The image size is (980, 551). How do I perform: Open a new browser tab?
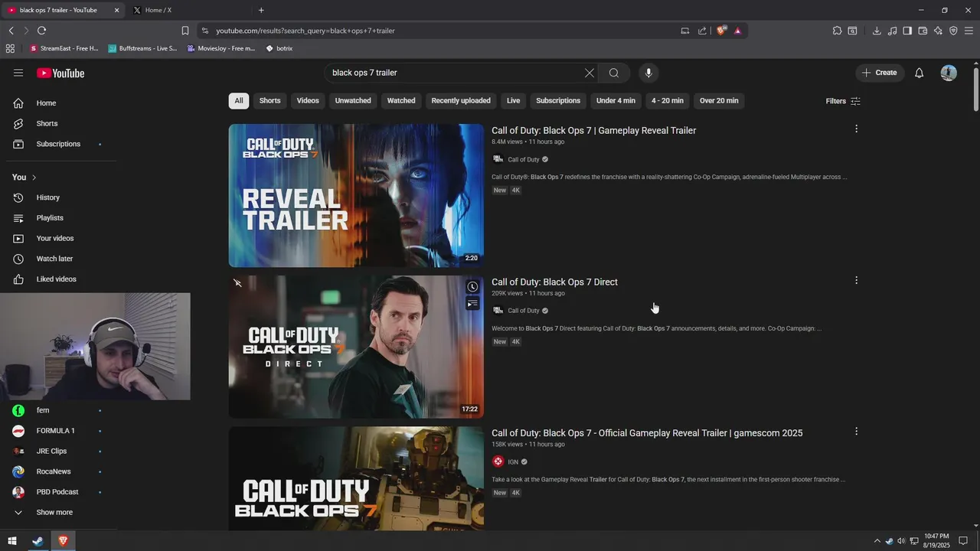tap(261, 10)
